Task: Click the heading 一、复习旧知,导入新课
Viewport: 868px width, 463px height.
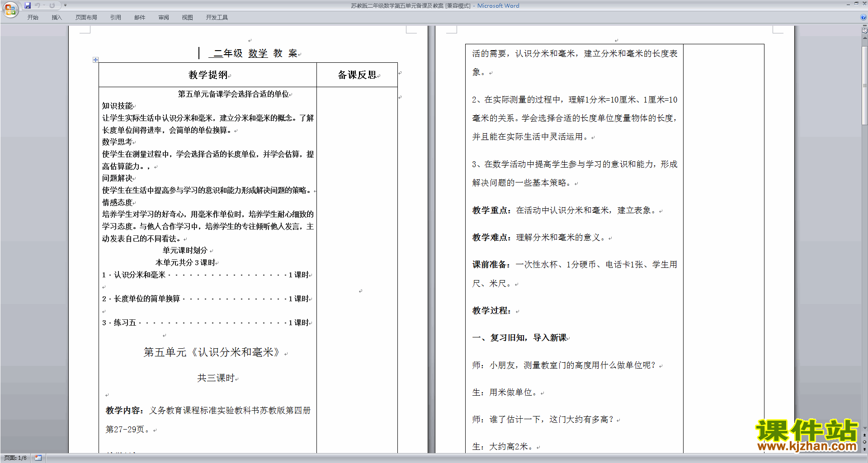Action: [x=519, y=338]
